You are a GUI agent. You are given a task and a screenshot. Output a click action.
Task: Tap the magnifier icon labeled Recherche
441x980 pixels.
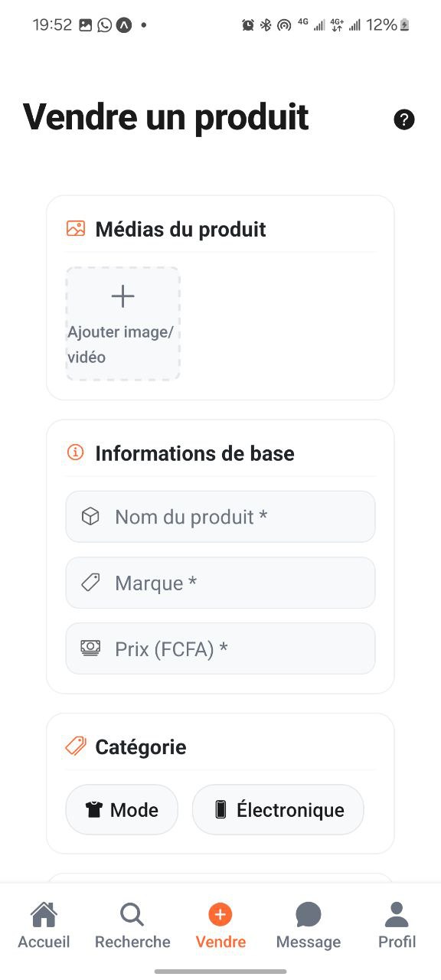(131, 914)
